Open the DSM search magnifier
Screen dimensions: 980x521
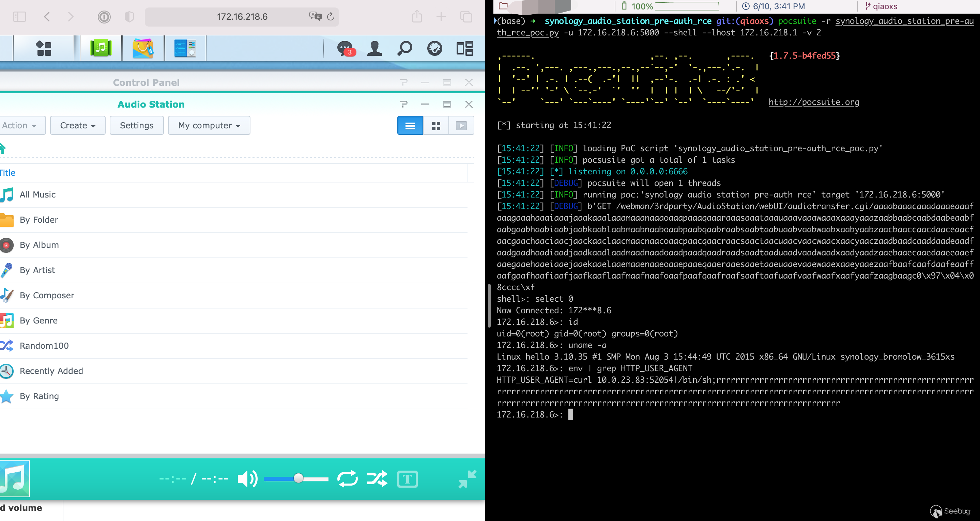[404, 48]
